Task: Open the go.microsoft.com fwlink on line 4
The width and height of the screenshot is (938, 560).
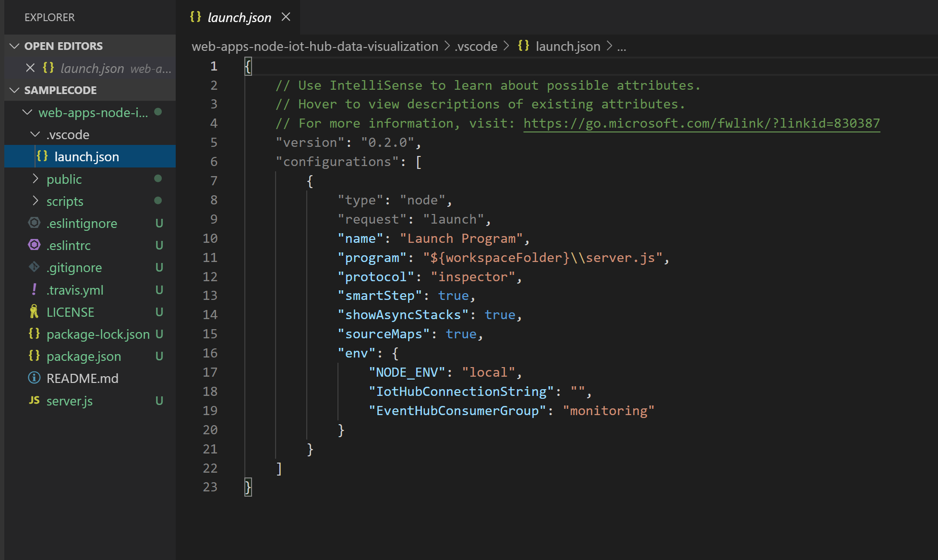Action: tap(701, 123)
